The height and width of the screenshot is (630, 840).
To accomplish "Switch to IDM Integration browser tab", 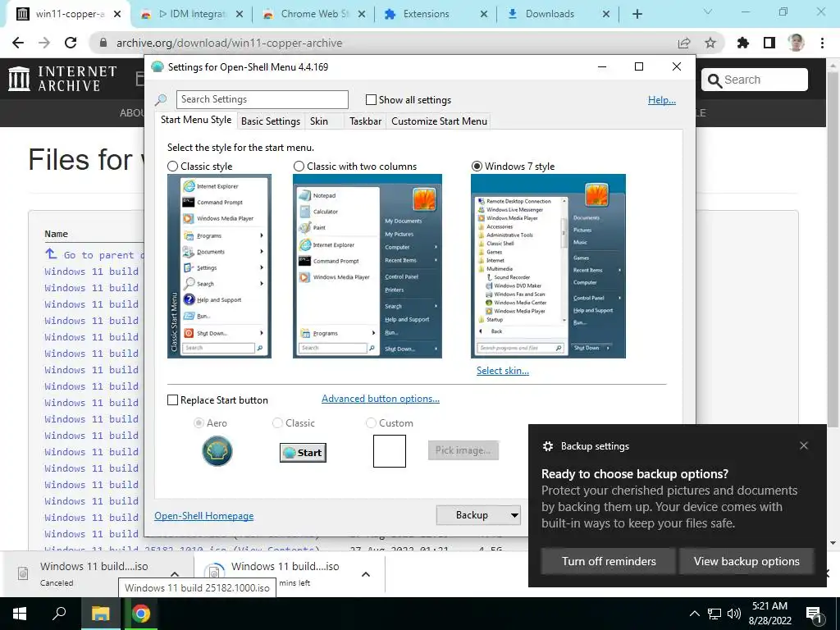I will 190,14.
